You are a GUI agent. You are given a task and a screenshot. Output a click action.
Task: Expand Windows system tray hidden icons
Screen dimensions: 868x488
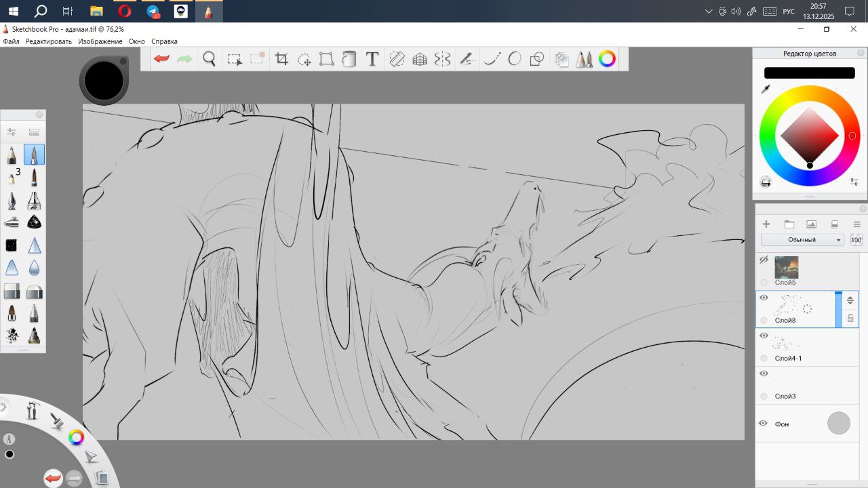point(709,12)
